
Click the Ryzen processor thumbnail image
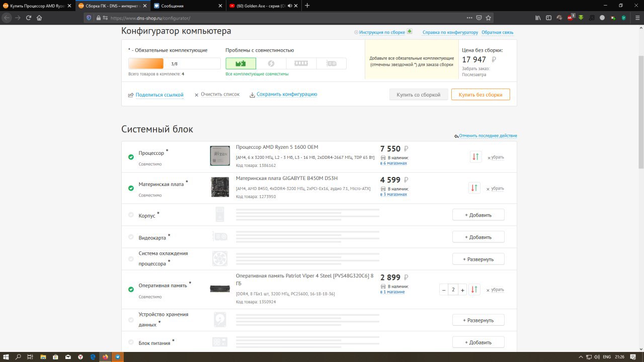[x=220, y=156]
